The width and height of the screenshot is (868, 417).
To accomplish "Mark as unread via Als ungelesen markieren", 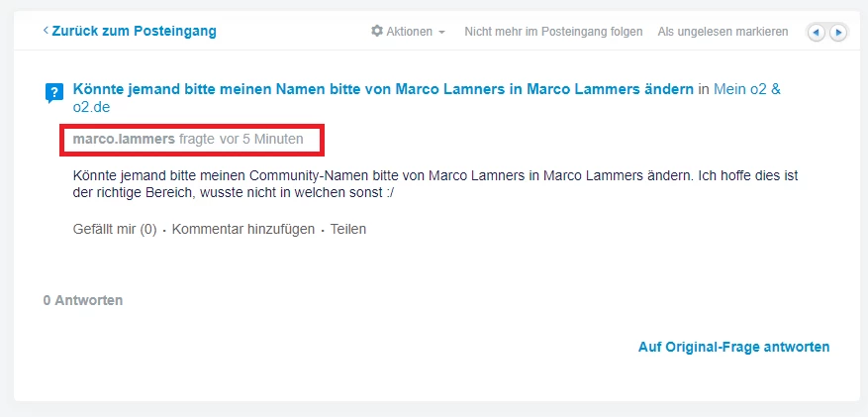I will [x=723, y=32].
